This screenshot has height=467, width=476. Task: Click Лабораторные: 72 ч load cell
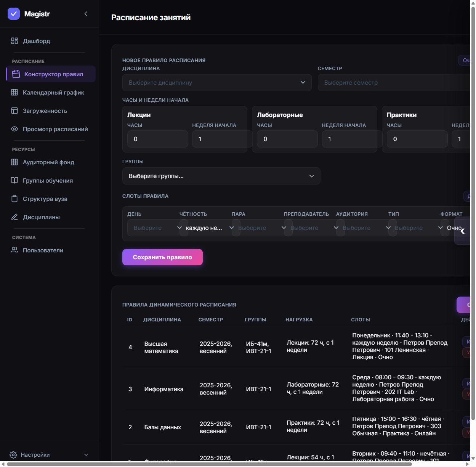coord(313,388)
